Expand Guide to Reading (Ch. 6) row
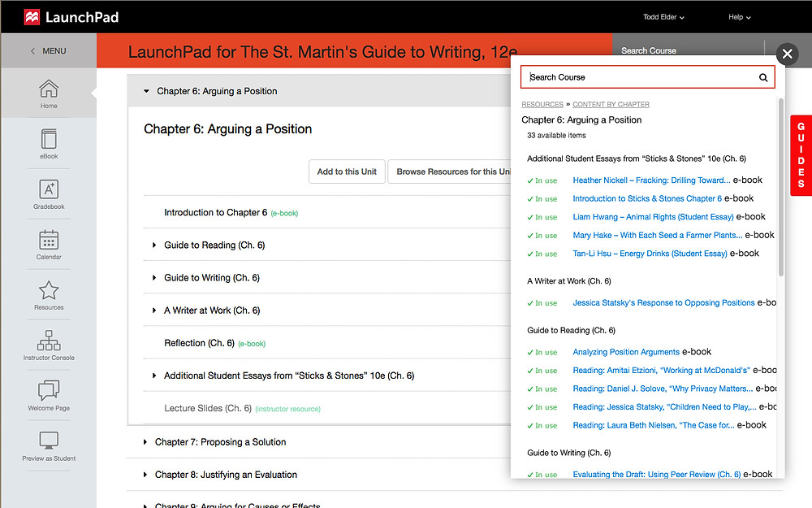 (x=153, y=245)
